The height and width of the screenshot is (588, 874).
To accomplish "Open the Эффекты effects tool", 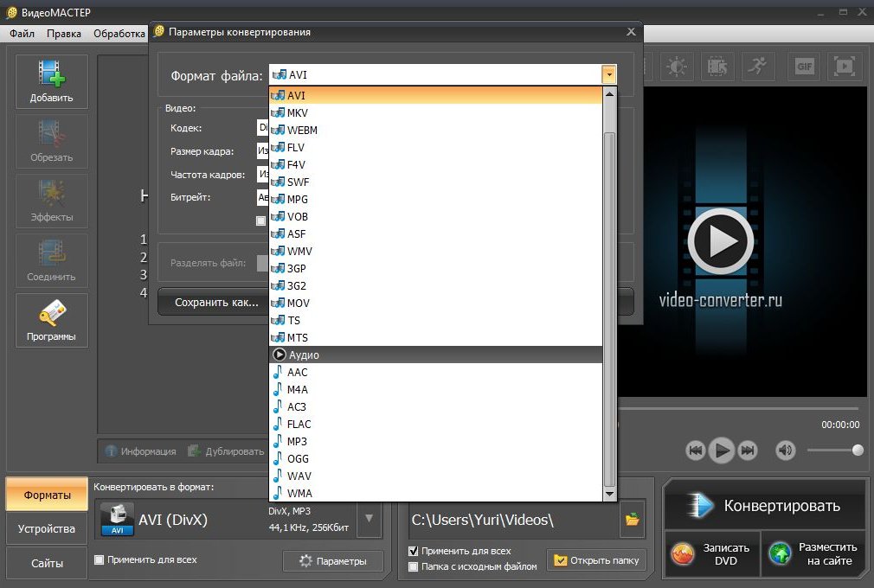I will (51, 201).
